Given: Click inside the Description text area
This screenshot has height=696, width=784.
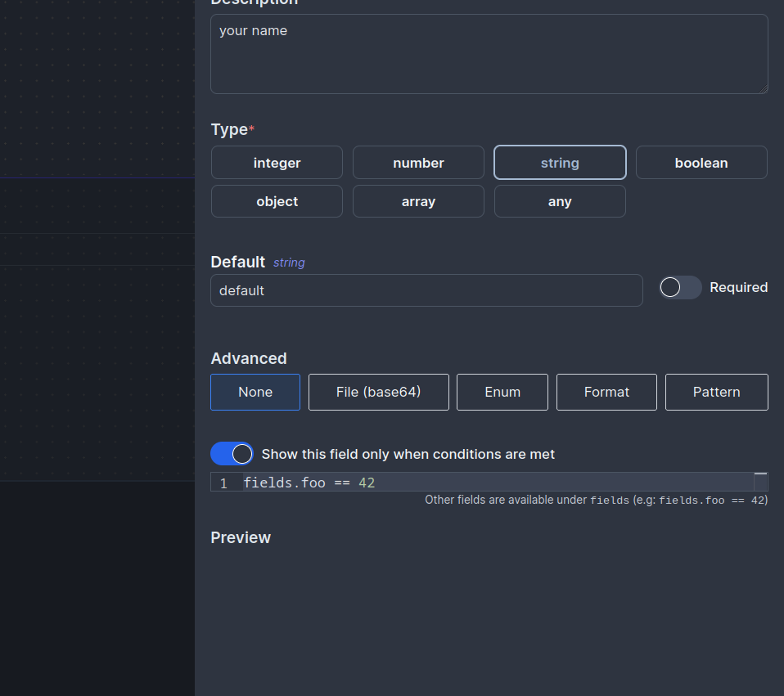Looking at the screenshot, I should click(489, 53).
